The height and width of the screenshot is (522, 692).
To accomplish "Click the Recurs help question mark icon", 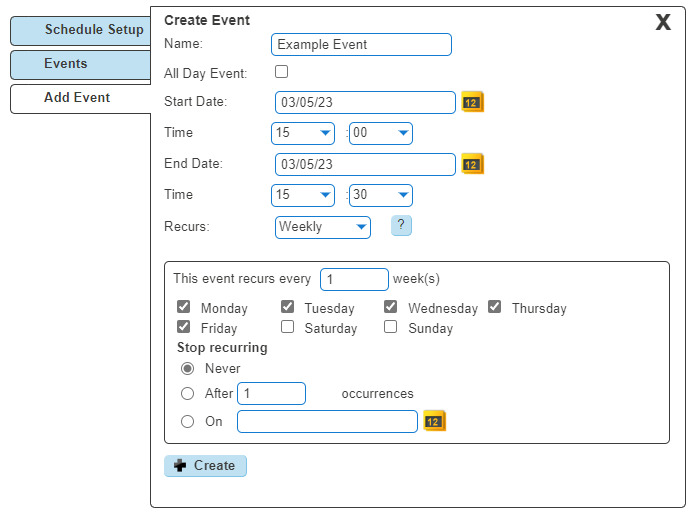I will (401, 225).
